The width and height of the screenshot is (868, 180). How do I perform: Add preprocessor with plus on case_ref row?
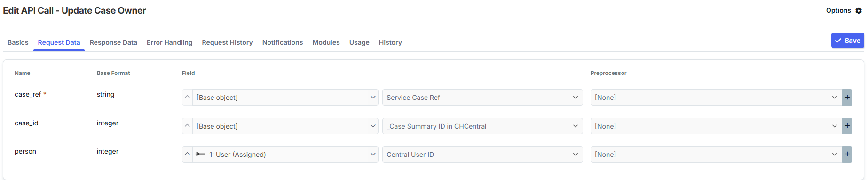tap(847, 98)
